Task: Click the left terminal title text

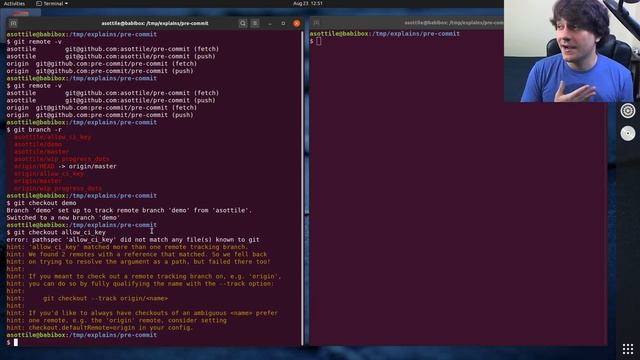Action: (155, 23)
